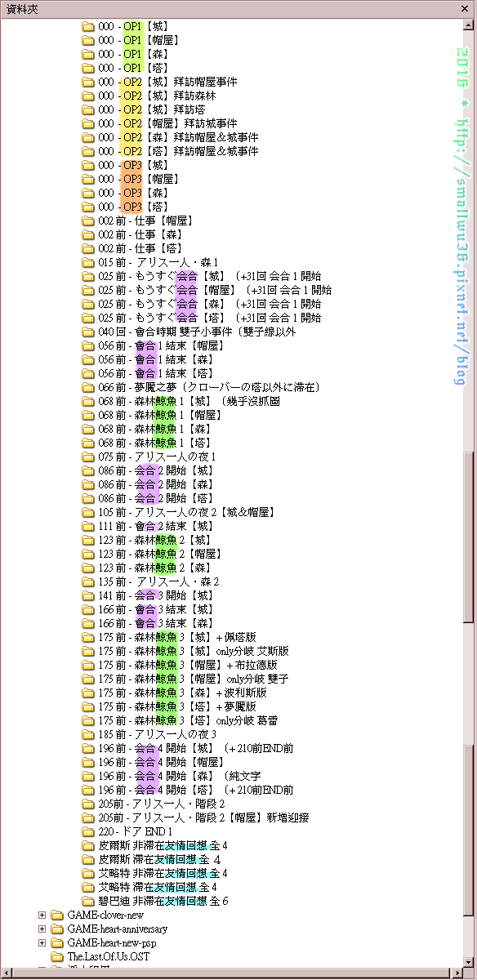Open 000 - OP2【帽屋】拜訪城事件
Screen dimensions: 477x980
click(168, 123)
